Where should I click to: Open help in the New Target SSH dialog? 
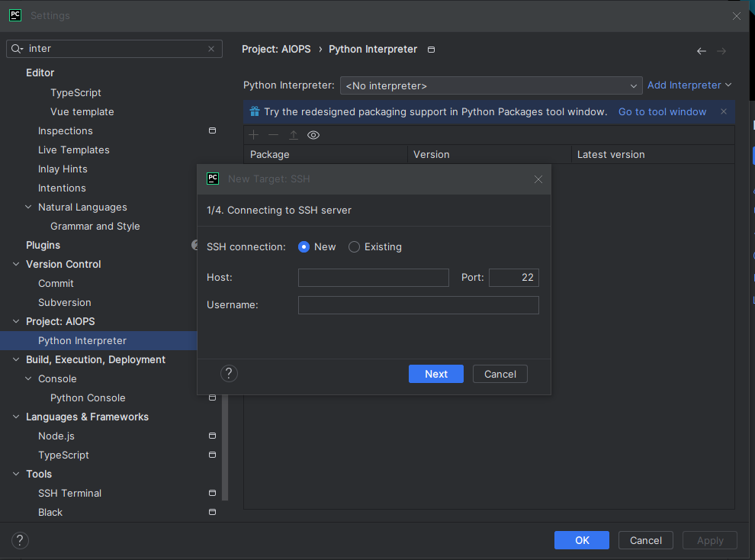pyautogui.click(x=229, y=373)
